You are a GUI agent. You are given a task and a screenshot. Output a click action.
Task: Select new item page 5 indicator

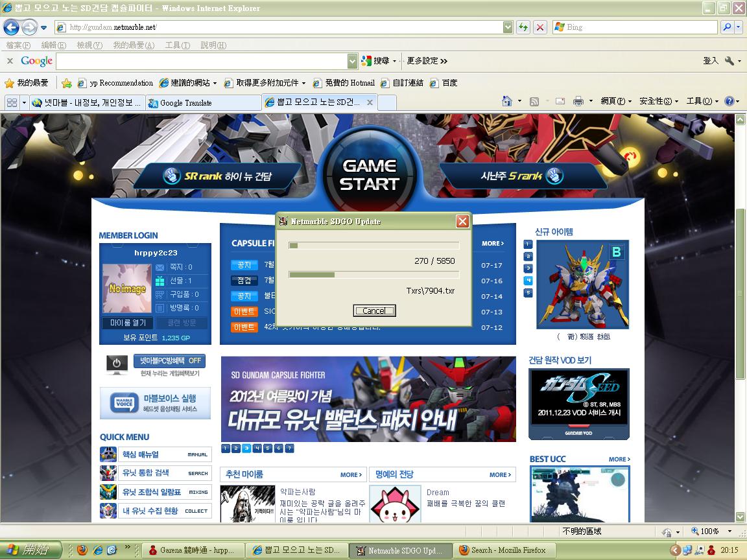pyautogui.click(x=528, y=293)
